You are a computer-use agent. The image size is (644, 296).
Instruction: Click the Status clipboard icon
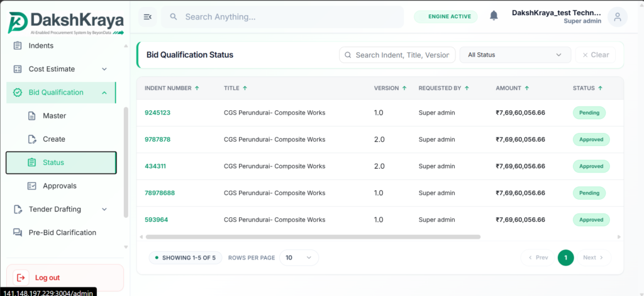tap(31, 162)
